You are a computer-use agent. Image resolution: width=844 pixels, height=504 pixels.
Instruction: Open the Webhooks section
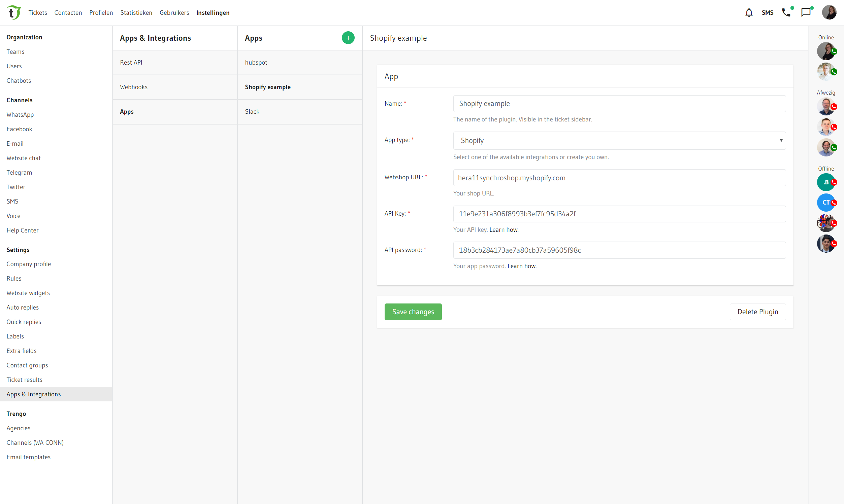pos(134,87)
